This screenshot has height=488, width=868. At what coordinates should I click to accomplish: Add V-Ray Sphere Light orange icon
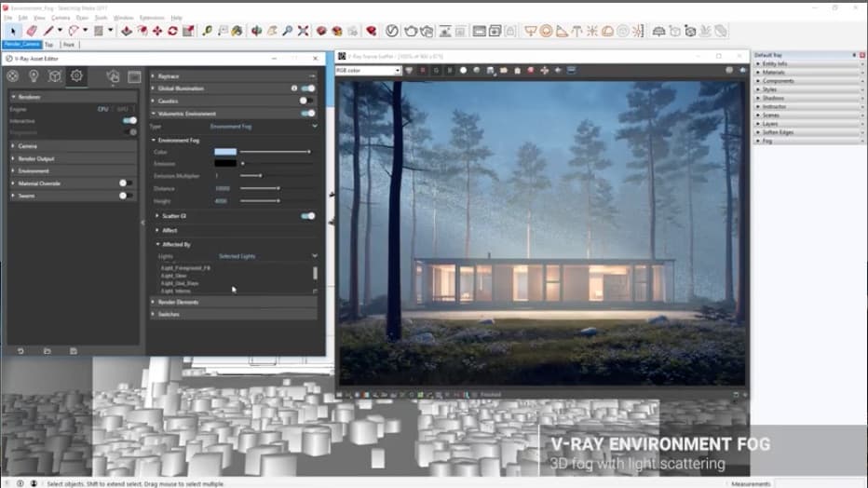tap(546, 31)
